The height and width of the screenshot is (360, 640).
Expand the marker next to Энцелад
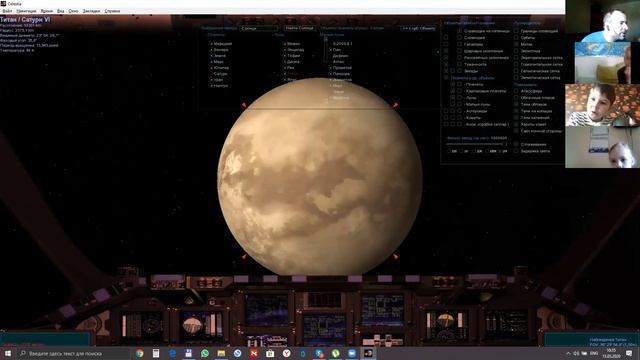[x=285, y=50]
